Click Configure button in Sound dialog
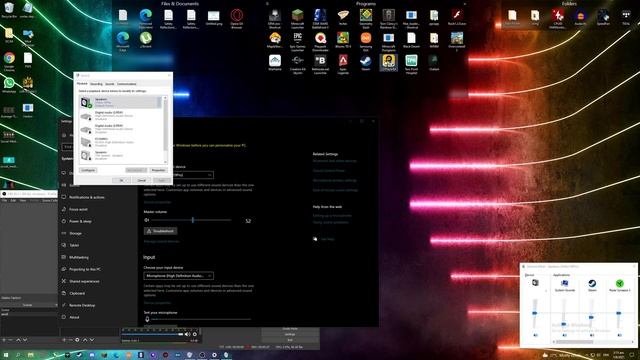The image size is (640, 360). 88,170
